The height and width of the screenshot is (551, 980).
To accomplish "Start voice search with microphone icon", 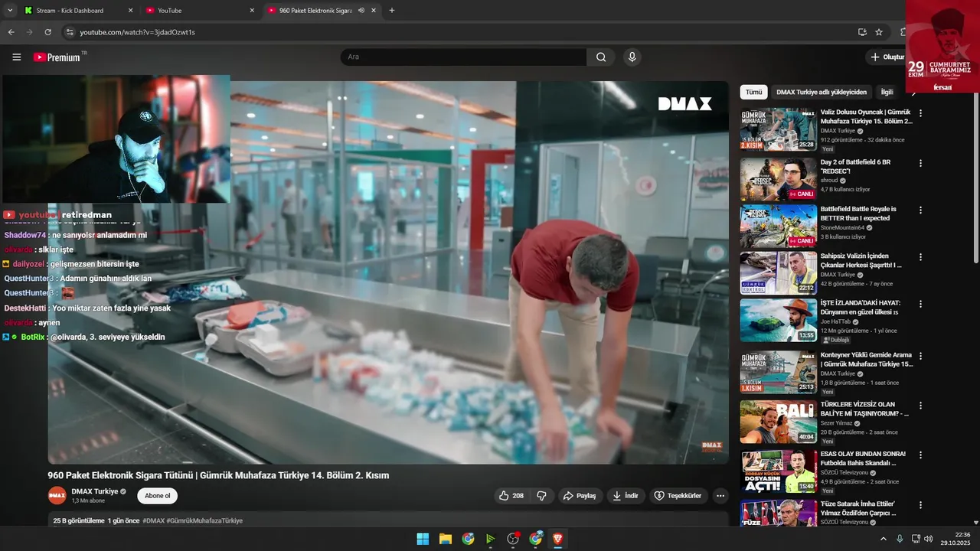I will (x=632, y=57).
